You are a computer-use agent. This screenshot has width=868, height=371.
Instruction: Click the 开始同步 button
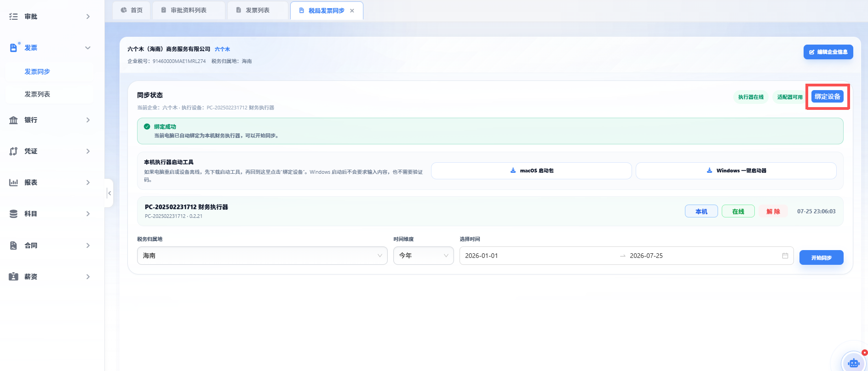pyautogui.click(x=821, y=257)
